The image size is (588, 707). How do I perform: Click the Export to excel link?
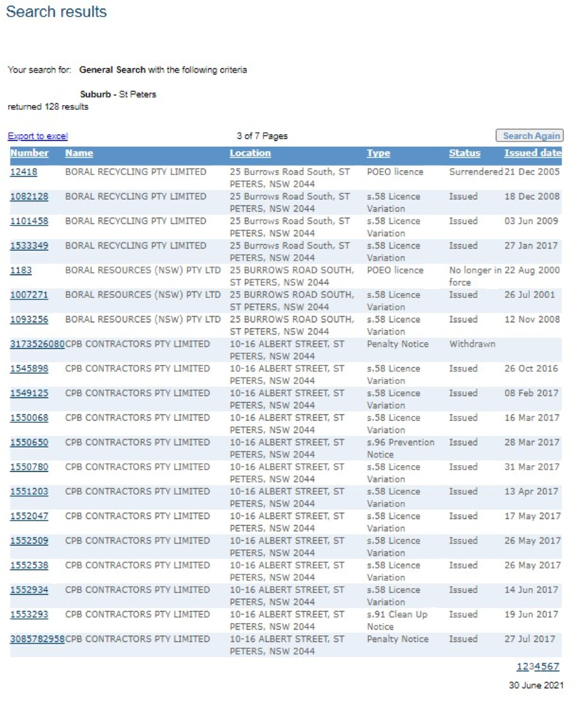pos(37,136)
